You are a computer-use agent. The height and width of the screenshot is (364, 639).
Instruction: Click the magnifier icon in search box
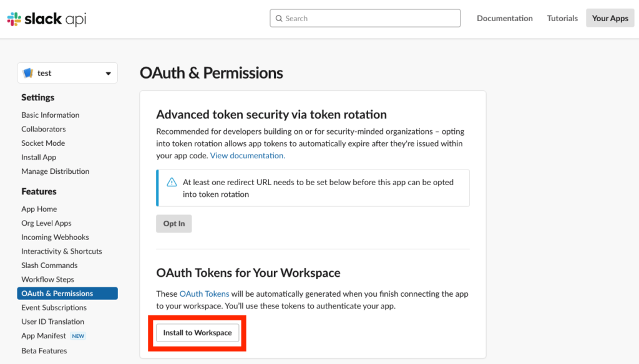point(278,19)
